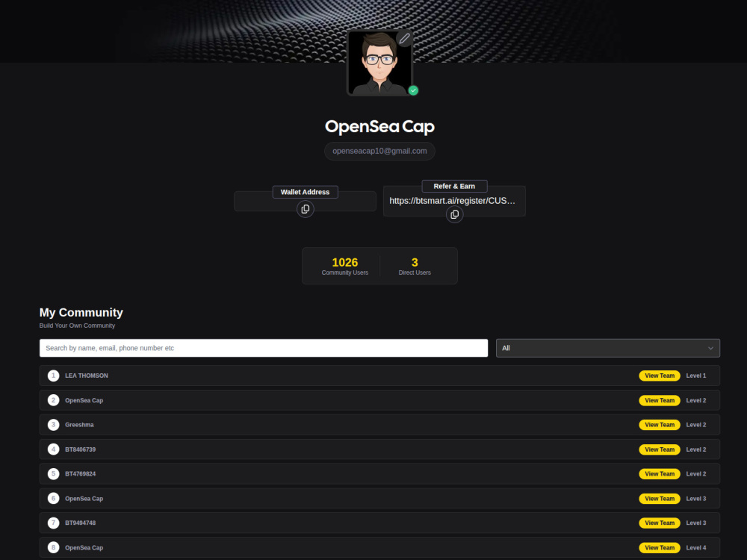
Task: View team of BT8406739
Action: 660,449
